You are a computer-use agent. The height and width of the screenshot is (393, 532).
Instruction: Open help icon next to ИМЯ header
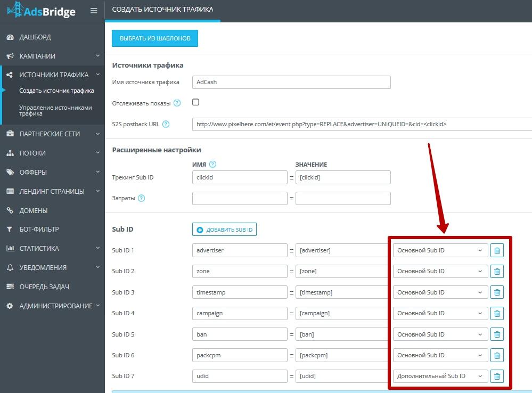pos(212,164)
